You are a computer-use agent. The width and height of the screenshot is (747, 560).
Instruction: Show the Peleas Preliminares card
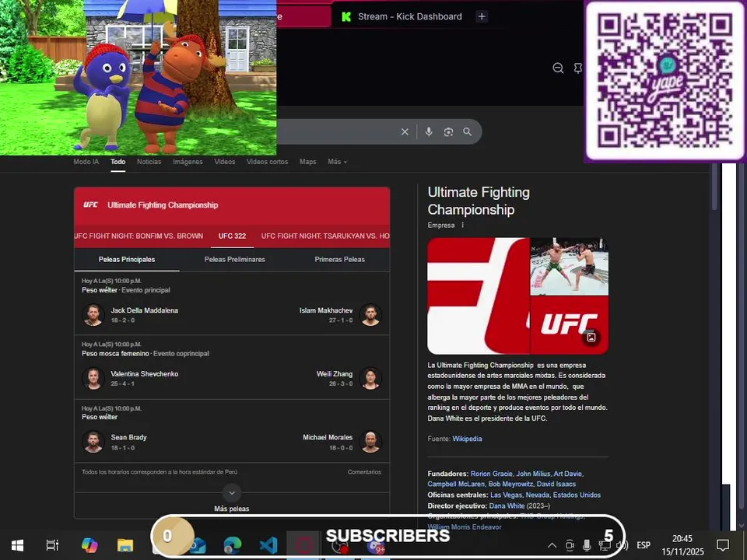pyautogui.click(x=234, y=260)
